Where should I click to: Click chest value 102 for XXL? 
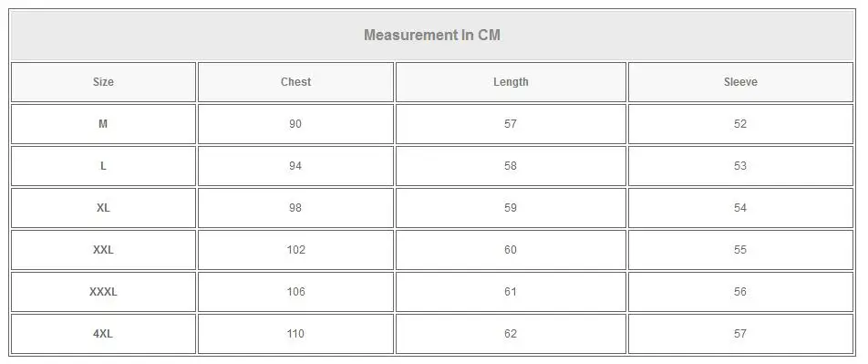[295, 250]
